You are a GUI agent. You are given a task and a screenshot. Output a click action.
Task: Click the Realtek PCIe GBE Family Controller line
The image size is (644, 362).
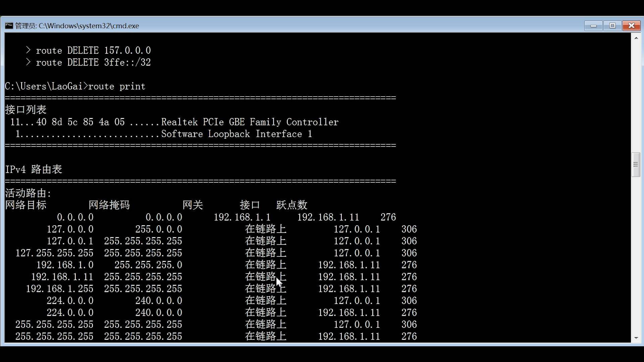click(174, 122)
